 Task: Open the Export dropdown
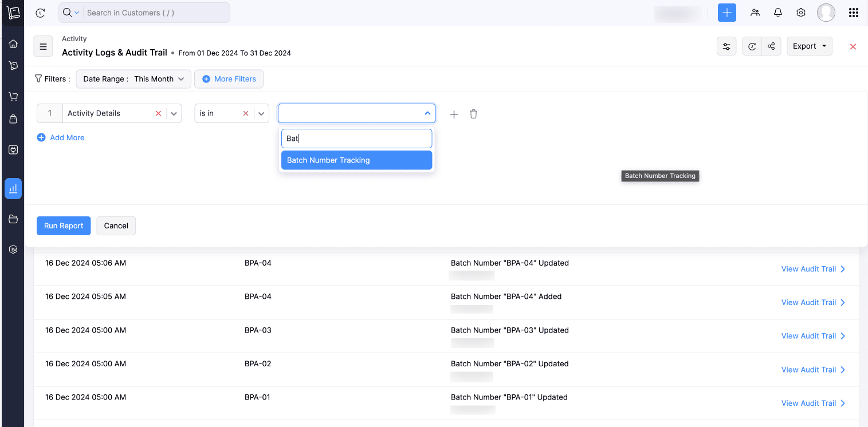pos(810,46)
